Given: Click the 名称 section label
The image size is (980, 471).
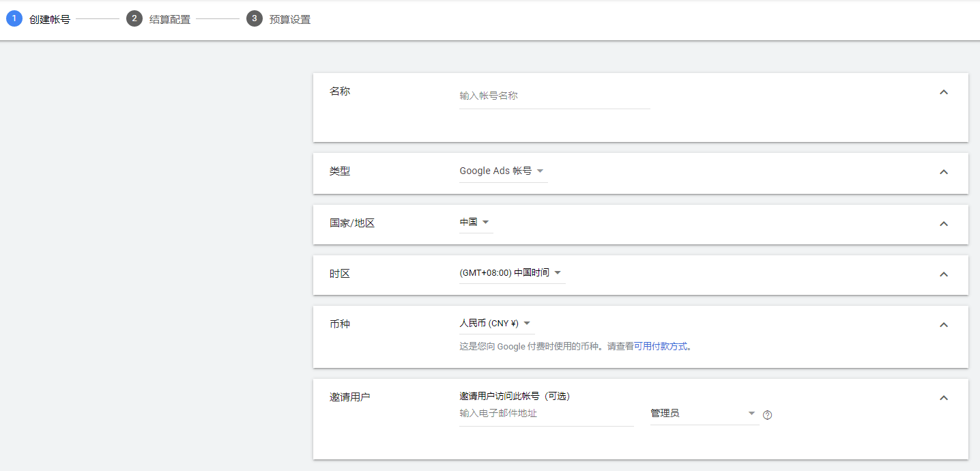Looking at the screenshot, I should (340, 91).
